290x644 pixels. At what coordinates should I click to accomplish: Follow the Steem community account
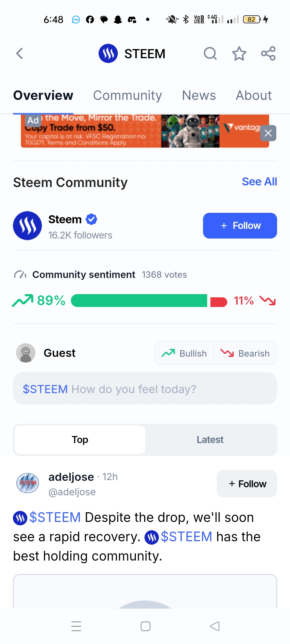pyautogui.click(x=240, y=226)
